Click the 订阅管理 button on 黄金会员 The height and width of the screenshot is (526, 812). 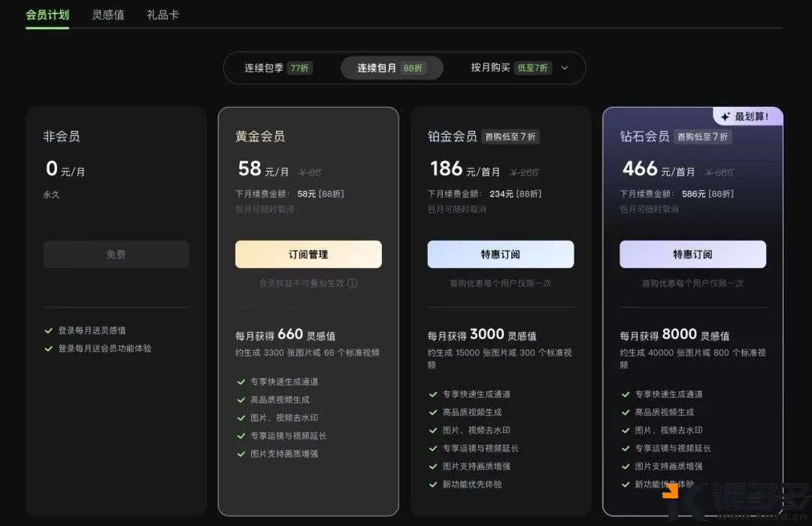coord(308,254)
